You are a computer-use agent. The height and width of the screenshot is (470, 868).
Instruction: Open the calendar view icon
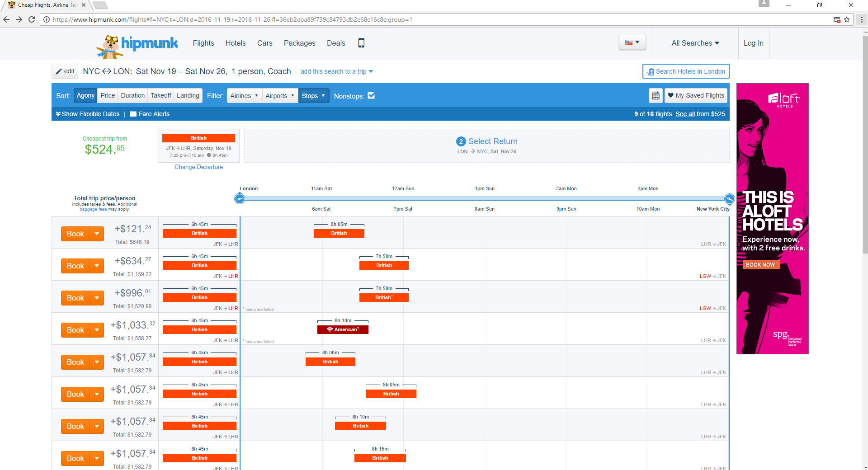[656, 96]
